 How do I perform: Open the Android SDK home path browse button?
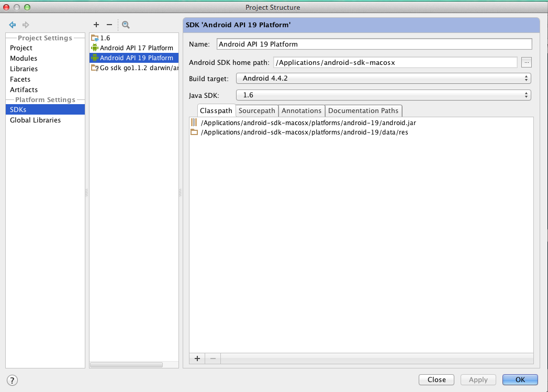(x=527, y=62)
